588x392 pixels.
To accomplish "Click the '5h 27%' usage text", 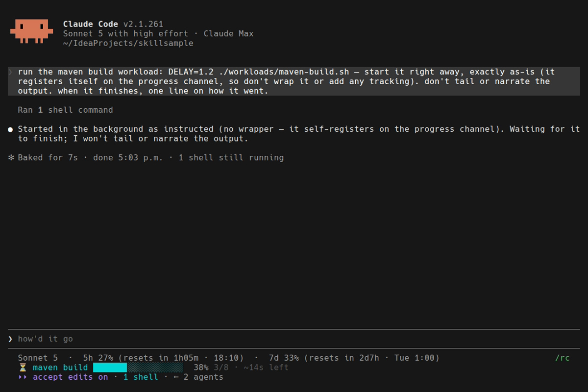I will [x=98, y=358].
